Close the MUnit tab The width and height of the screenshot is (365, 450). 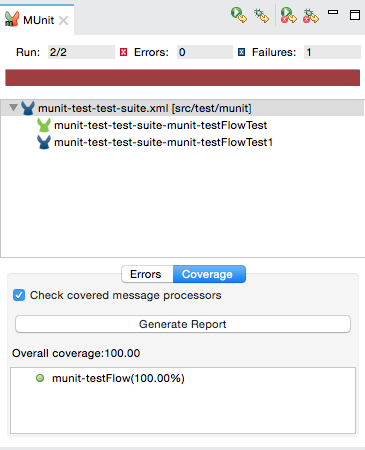[x=63, y=21]
